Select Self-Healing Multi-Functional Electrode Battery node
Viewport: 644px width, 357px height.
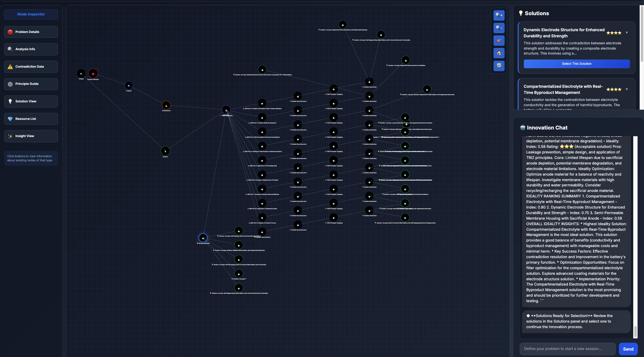coord(239,231)
